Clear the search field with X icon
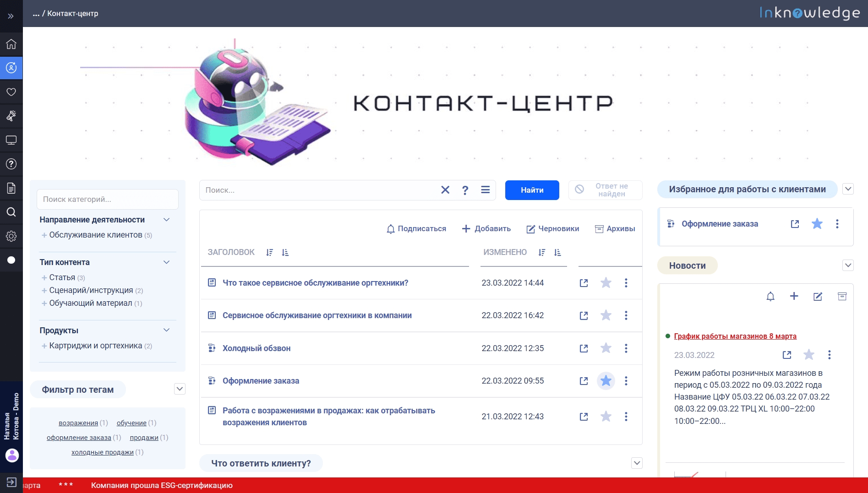868x493 pixels. [445, 190]
